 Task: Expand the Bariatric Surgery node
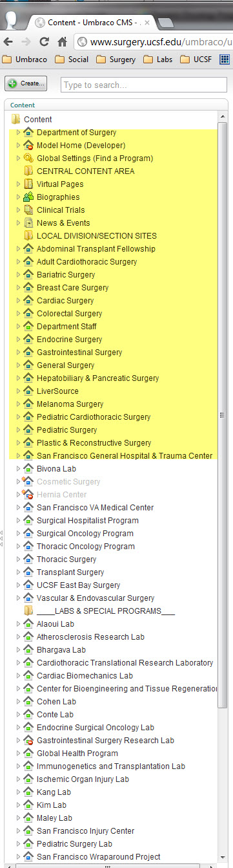click(18, 274)
